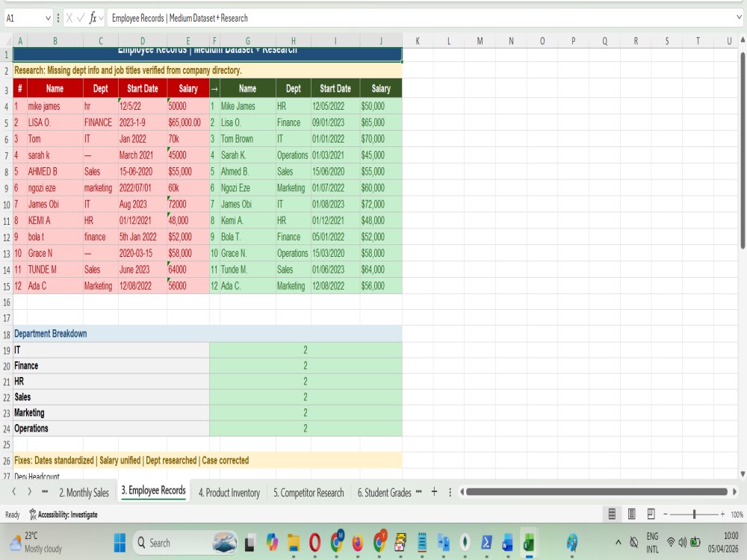Click the green Start Date header cell
This screenshot has width=747, height=560.
(335, 88)
